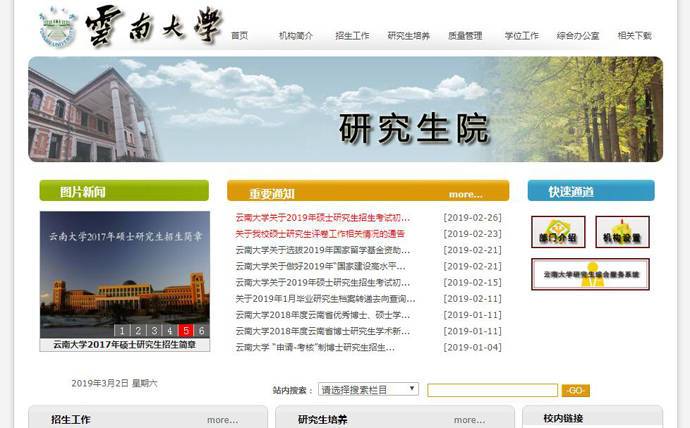The width and height of the screenshot is (690, 428).
Task: Open more... in 招生工作 section header
Action: click(x=223, y=420)
